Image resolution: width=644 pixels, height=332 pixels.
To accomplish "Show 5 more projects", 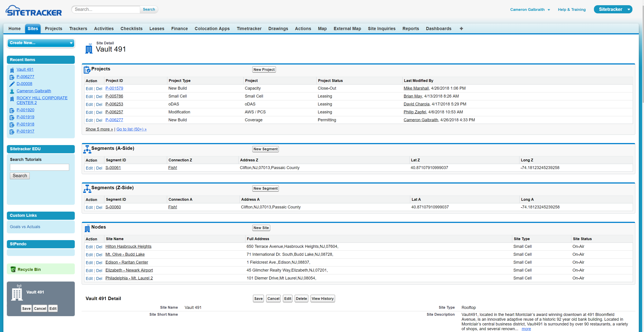I will 99,129.
